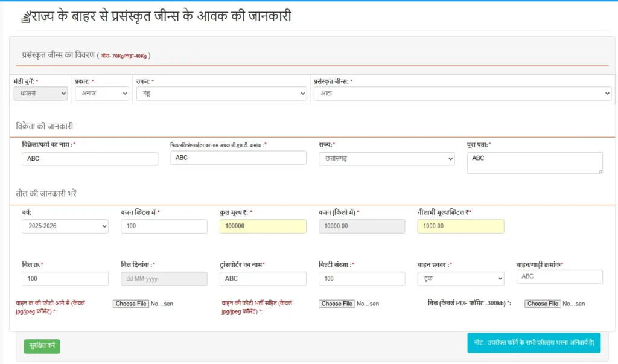This screenshot has width=618, height=364.
Task: Choose file for bill PDF upload
Action: coord(543,304)
